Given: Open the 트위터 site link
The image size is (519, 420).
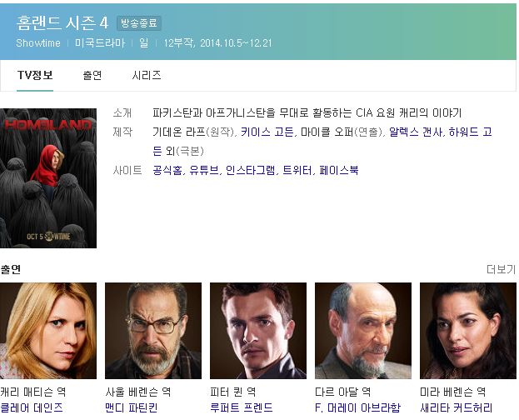Looking at the screenshot, I should coord(297,170).
